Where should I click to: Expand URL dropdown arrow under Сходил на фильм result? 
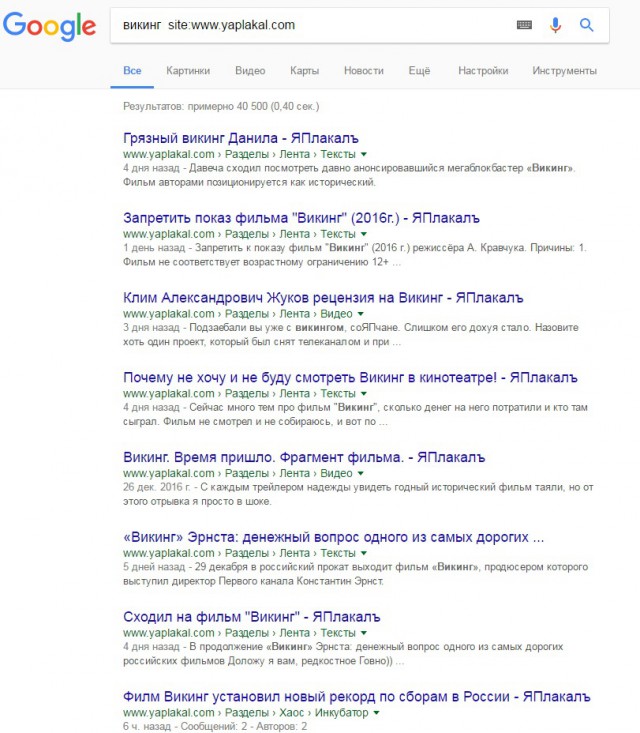click(x=364, y=633)
